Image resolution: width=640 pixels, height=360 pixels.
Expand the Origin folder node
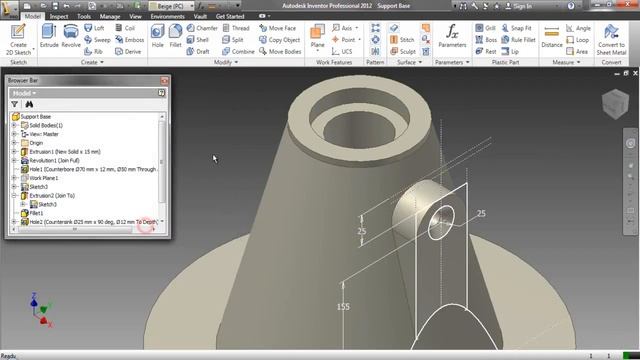(14, 143)
